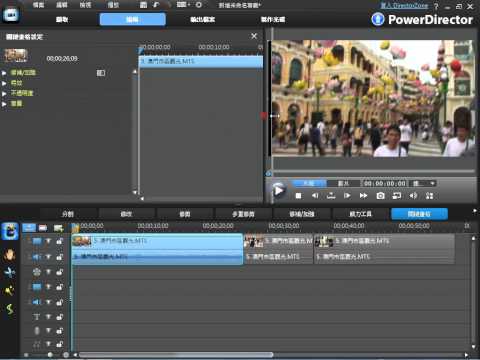The height and width of the screenshot is (360, 480).
Task: Expand the fourth keyframe property row
Action: click(x=4, y=104)
